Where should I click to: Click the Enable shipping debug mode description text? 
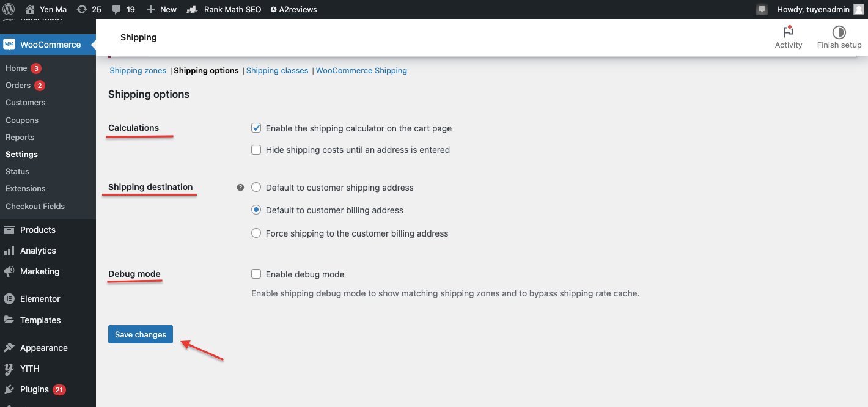pos(445,293)
